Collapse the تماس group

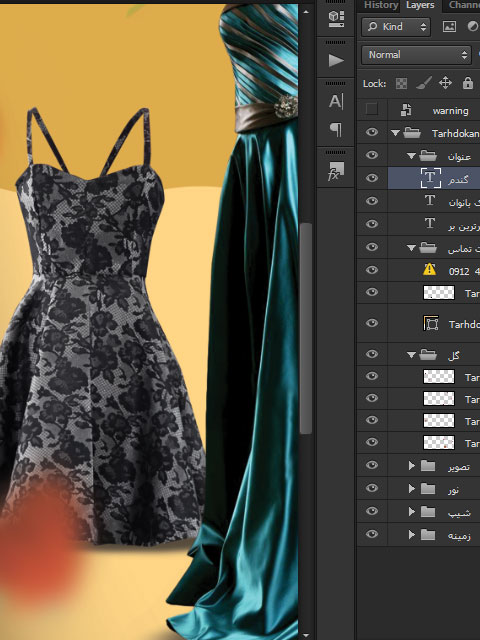pyautogui.click(x=411, y=248)
